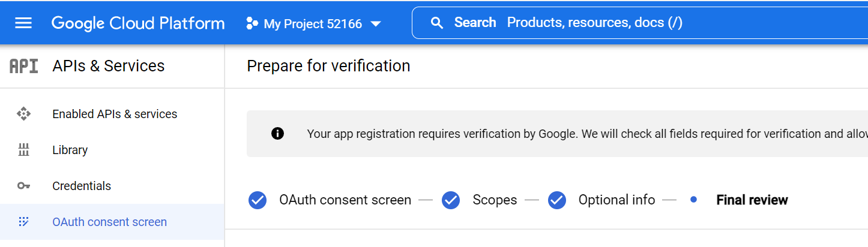Click the OAuth consent screen step checkmark
868x247 pixels.
click(258, 200)
